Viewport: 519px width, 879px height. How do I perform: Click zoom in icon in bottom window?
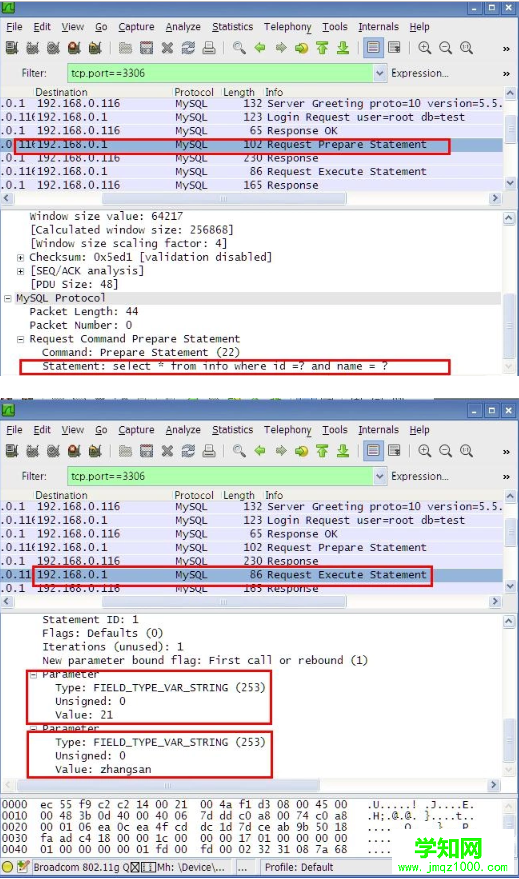pyautogui.click(x=425, y=451)
